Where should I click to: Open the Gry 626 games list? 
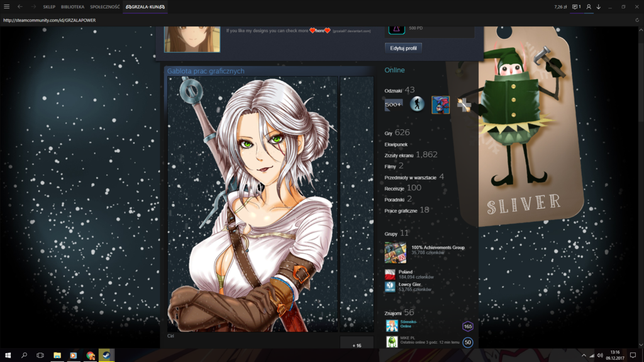click(x=397, y=133)
